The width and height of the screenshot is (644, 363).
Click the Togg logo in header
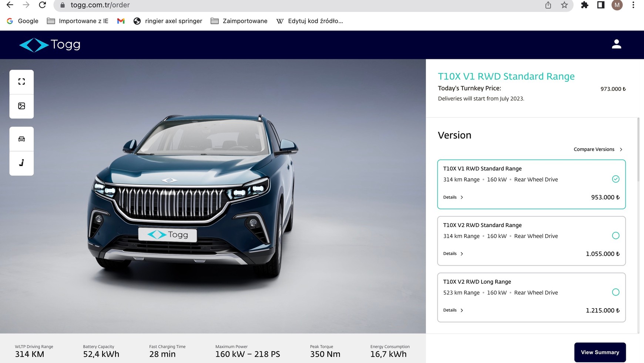click(x=50, y=45)
